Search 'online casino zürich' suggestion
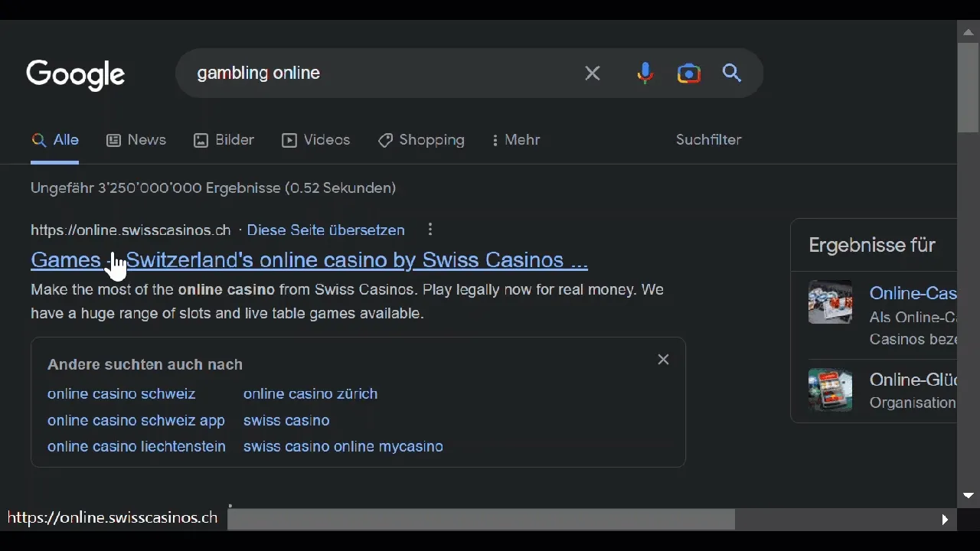Screen dimensions: 980x551 (x=311, y=394)
